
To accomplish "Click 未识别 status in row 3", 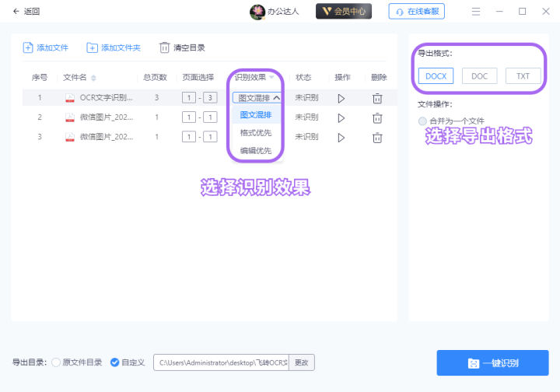I will point(306,137).
